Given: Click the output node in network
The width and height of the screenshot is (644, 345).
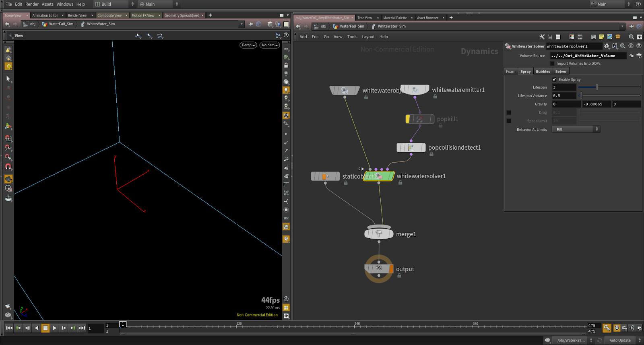Looking at the screenshot, I should pyautogui.click(x=379, y=269).
